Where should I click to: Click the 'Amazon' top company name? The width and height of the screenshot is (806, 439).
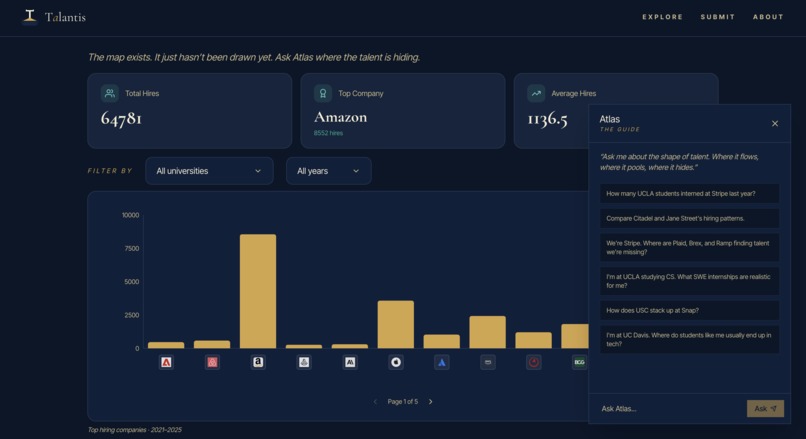click(x=340, y=117)
